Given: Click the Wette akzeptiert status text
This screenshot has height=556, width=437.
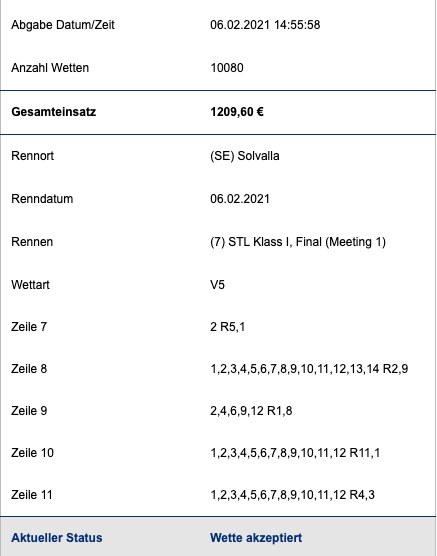Looking at the screenshot, I should (256, 538).
